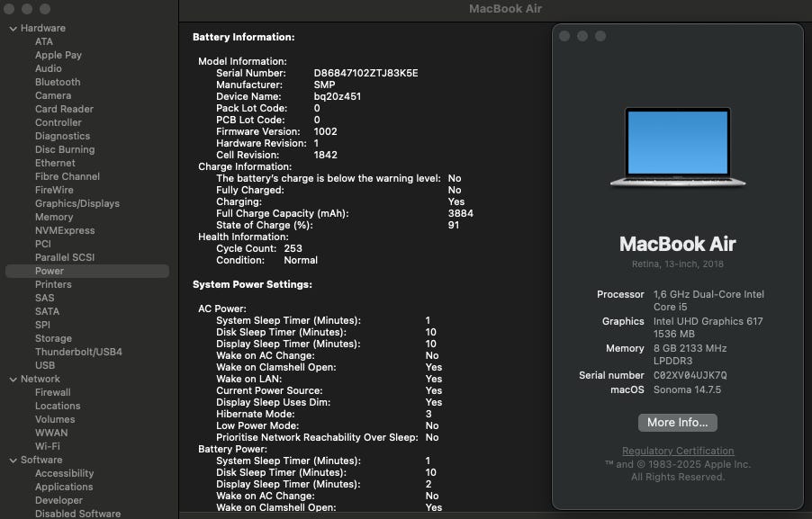Minimize the About This Mac window

click(x=582, y=36)
